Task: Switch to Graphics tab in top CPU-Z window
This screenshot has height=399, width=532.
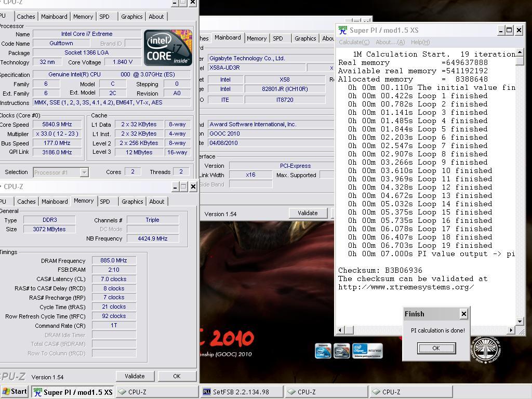Action: tap(131, 17)
